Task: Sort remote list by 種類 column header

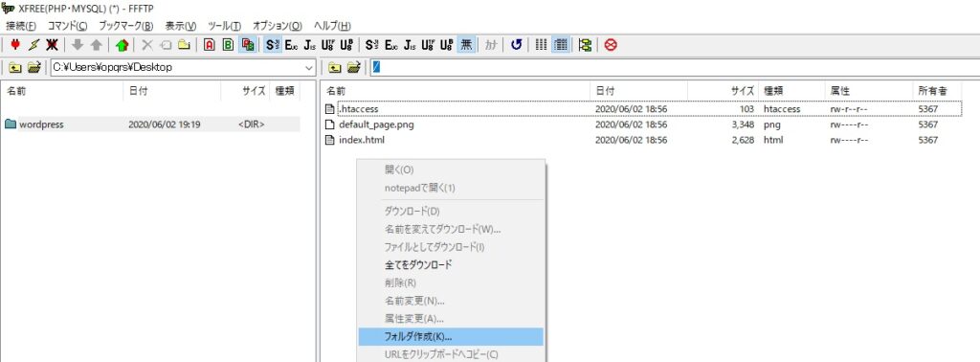Action: (x=791, y=91)
